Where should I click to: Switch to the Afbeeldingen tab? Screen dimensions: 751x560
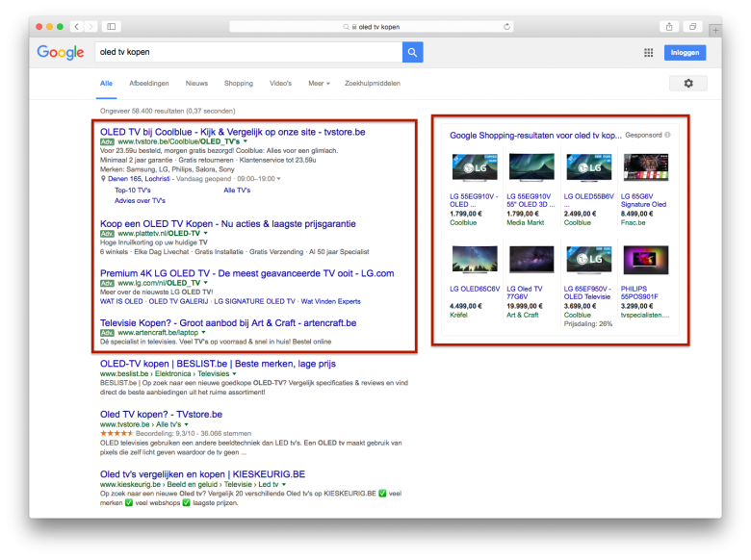[149, 84]
